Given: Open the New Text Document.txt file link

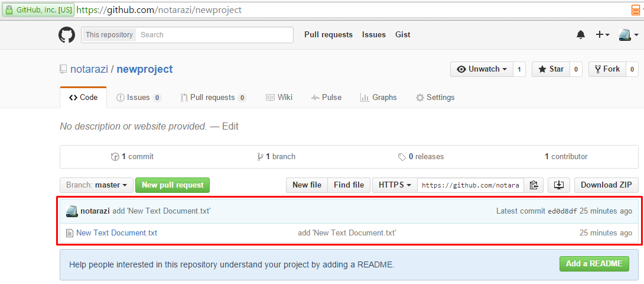Looking at the screenshot, I should pyautogui.click(x=116, y=233).
